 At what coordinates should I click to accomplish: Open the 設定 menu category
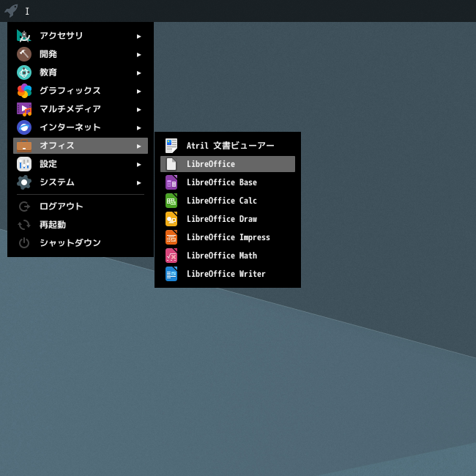pos(81,164)
